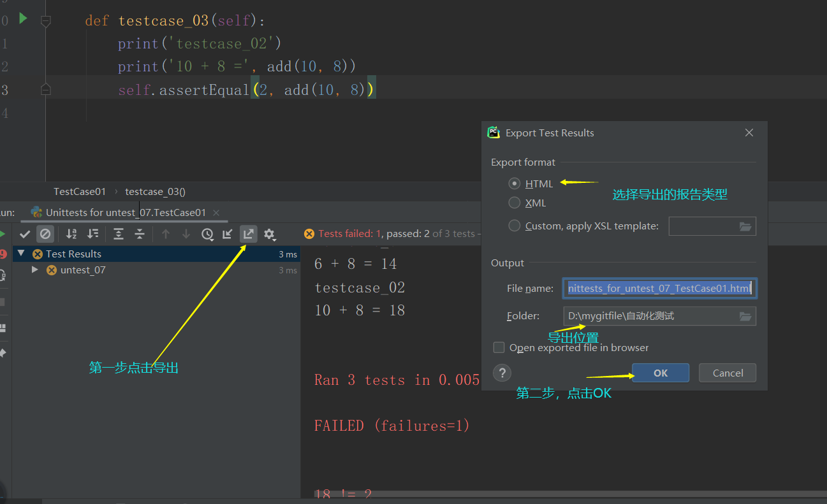Viewport: 827px width, 504px height.
Task: Click 'Tests failed: 1' status text
Action: pos(349,234)
